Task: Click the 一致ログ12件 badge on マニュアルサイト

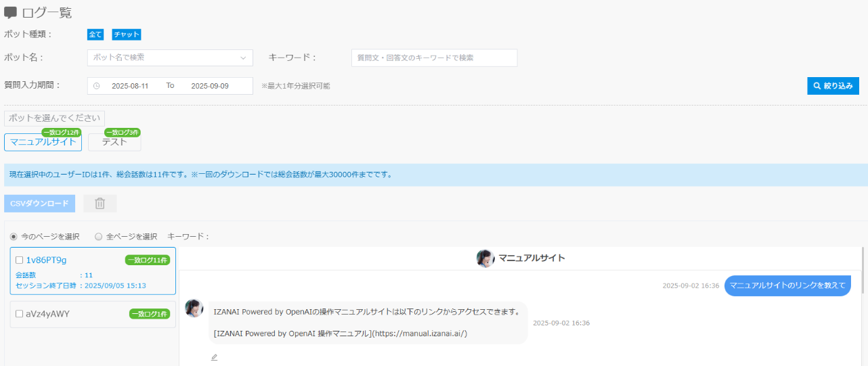Action: point(62,133)
